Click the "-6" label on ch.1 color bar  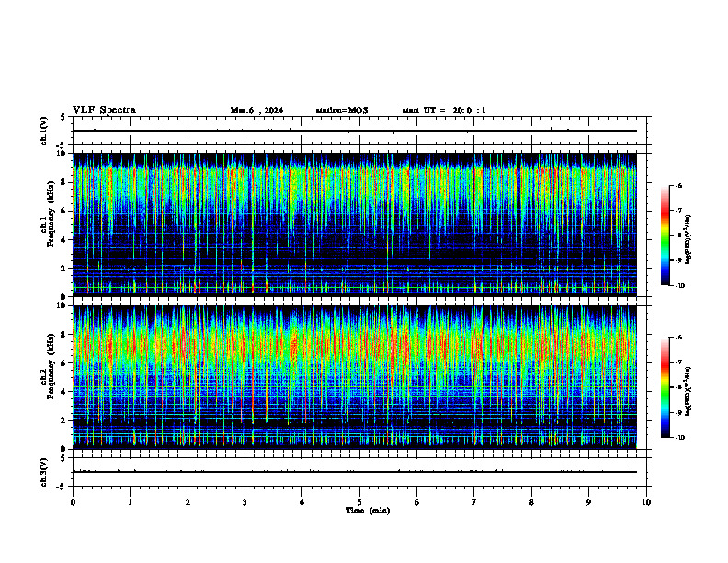click(x=679, y=185)
